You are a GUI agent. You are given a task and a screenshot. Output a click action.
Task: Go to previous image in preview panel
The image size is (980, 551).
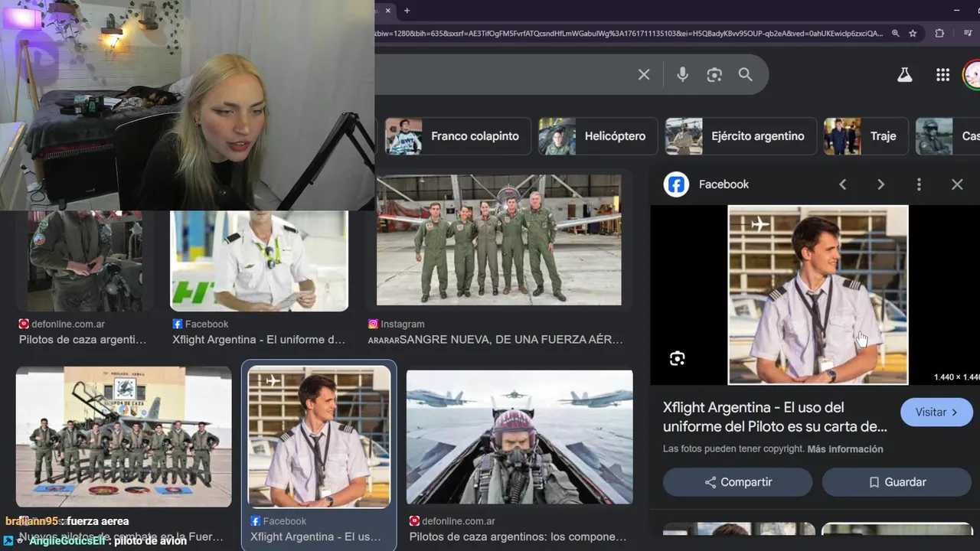tap(843, 184)
